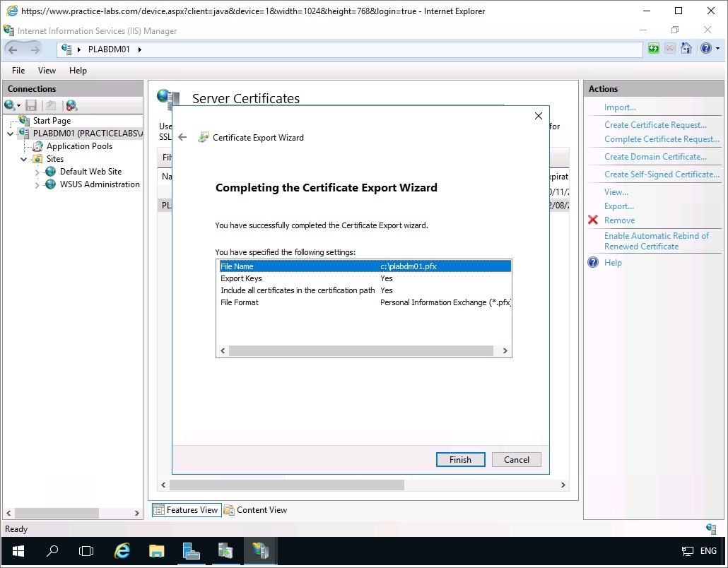This screenshot has width=728, height=568.
Task: Open Internet Explorer from the taskbar
Action: 122,551
